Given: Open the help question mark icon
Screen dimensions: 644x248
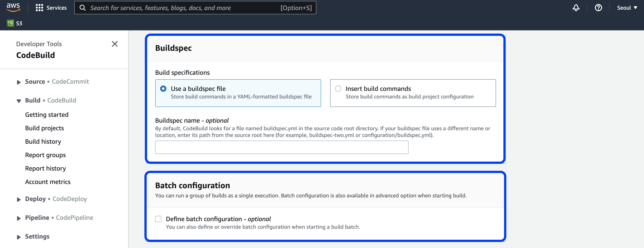Looking at the screenshot, I should (598, 8).
